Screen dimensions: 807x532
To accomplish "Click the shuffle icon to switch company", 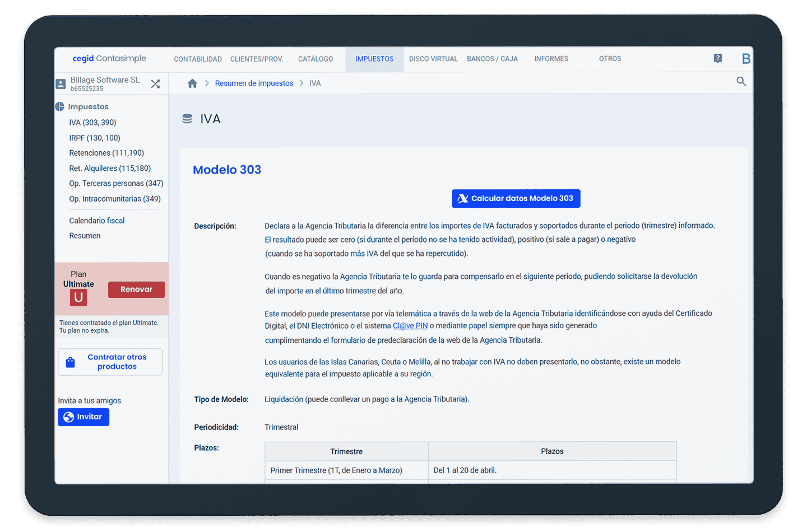I will (x=155, y=84).
